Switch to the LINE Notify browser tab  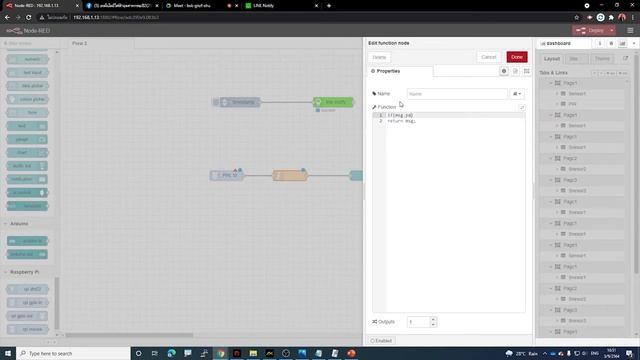(282, 6)
